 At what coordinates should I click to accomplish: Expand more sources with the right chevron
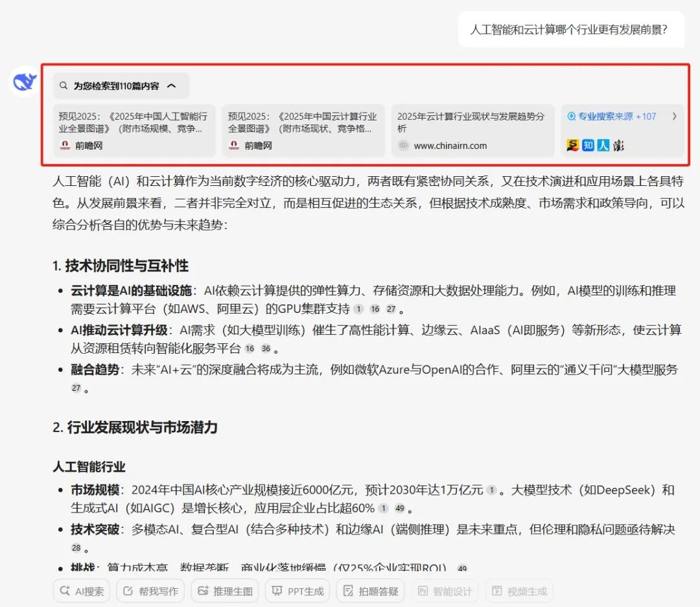click(675, 116)
